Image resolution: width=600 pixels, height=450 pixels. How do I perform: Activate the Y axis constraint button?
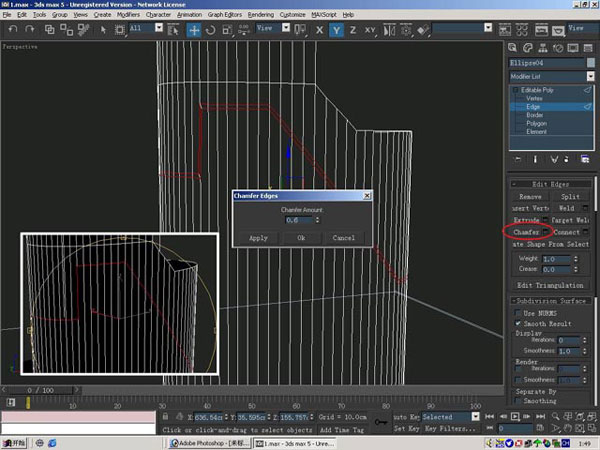pos(338,30)
